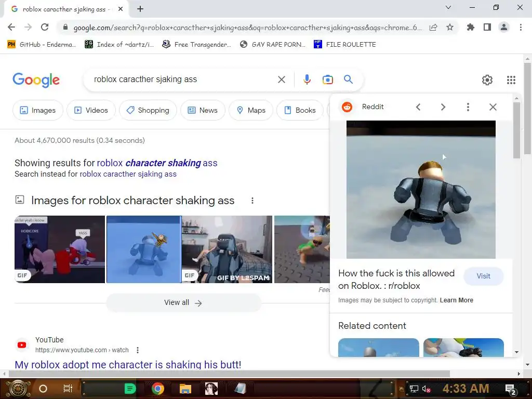This screenshot has width=532, height=399.
Task: Close the image preview panel
Action: pyautogui.click(x=493, y=107)
